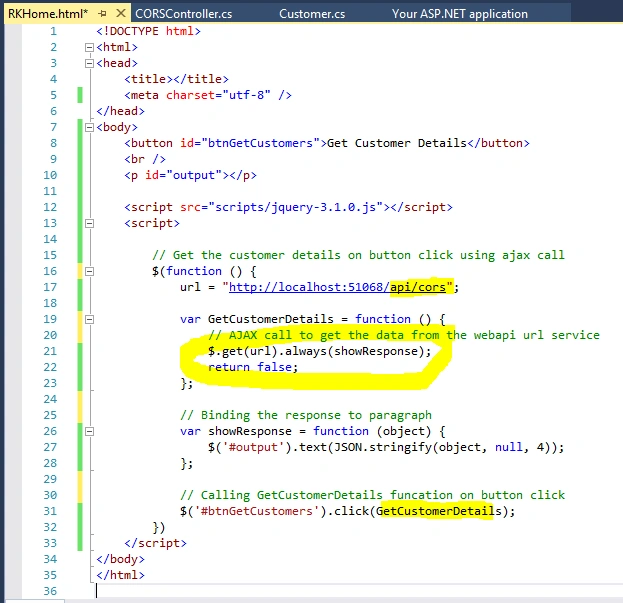Viewport: 623px width, 603px height.
Task: Pin the RKHome.html tab
Action: click(x=103, y=14)
